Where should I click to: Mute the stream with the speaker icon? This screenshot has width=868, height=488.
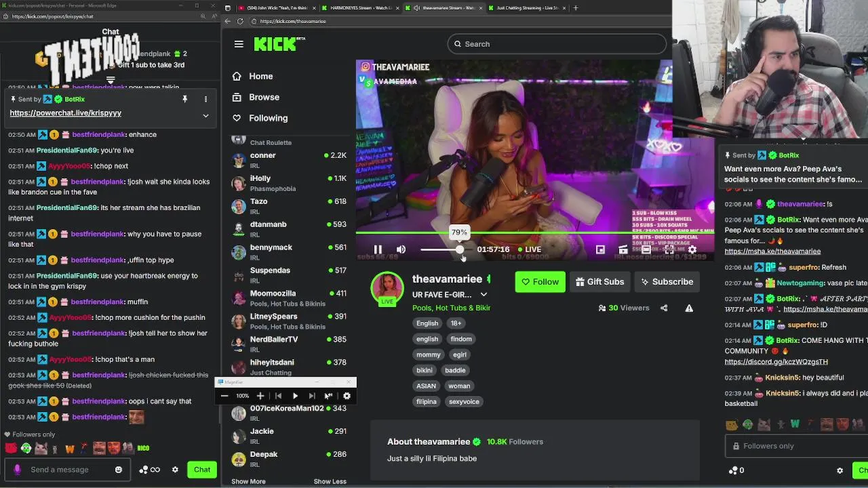(401, 249)
